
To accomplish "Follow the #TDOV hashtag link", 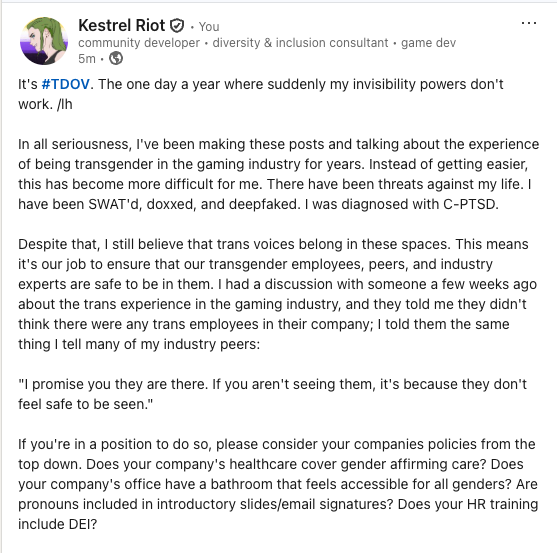I will 66,85.
